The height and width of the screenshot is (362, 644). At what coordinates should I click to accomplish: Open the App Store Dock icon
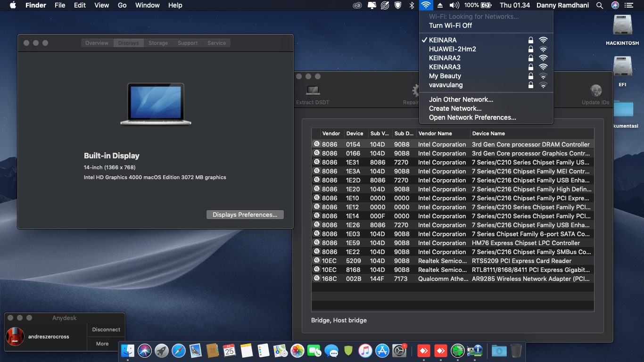[382, 350]
